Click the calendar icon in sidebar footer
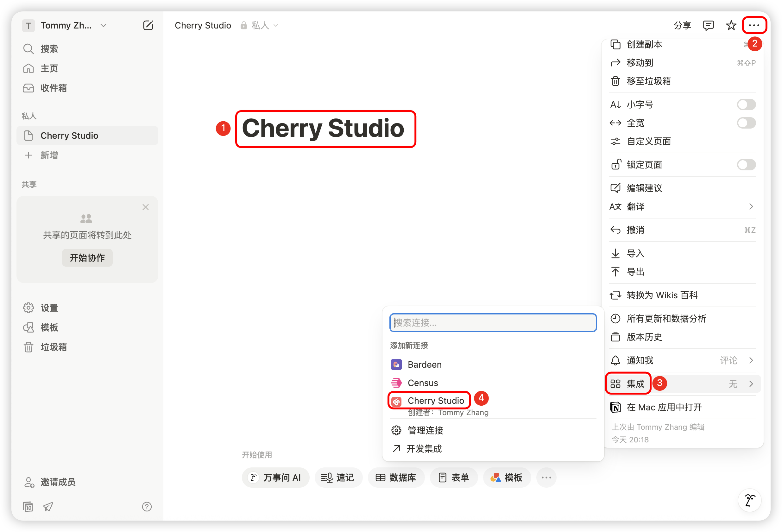Viewport: 782px width, 532px height. click(28, 506)
